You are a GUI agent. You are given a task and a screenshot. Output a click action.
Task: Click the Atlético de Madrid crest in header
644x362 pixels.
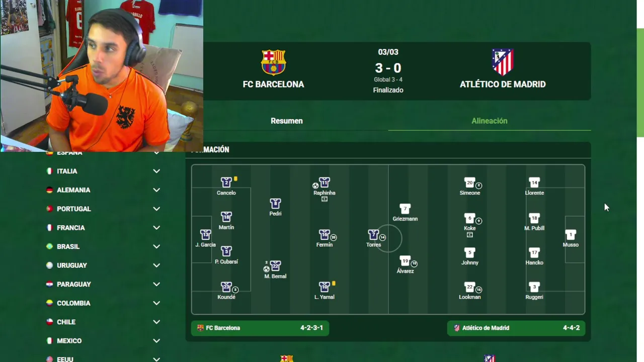(502, 62)
